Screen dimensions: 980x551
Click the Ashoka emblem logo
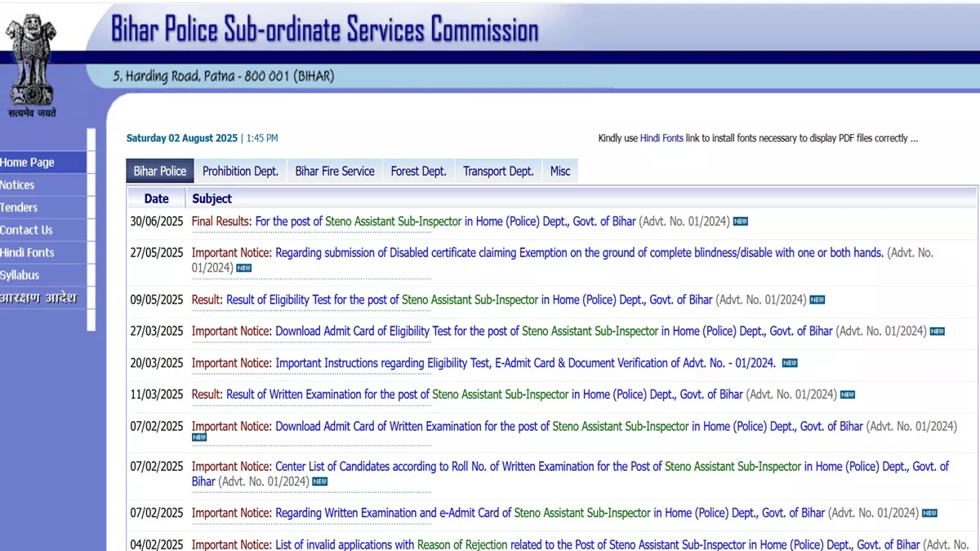(31, 61)
